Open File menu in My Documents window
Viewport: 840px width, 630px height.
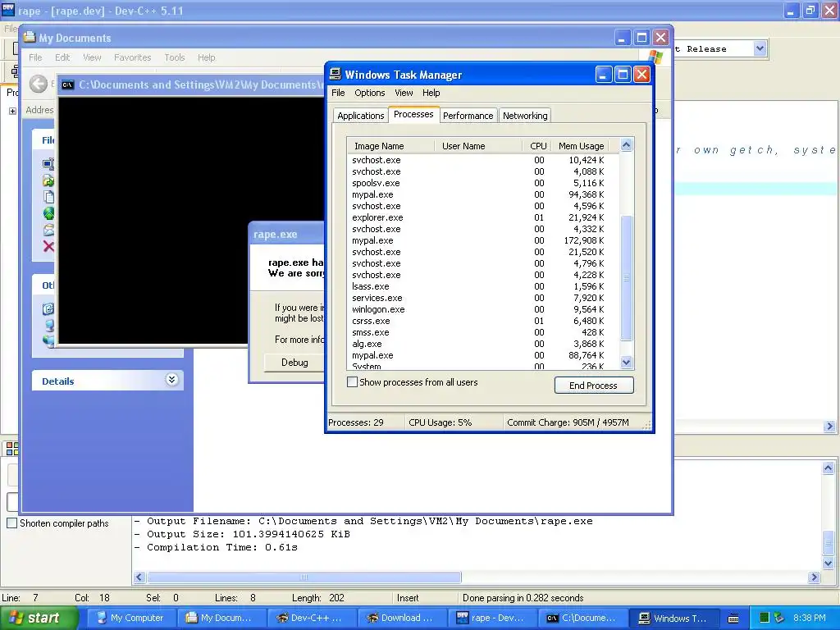coord(35,57)
